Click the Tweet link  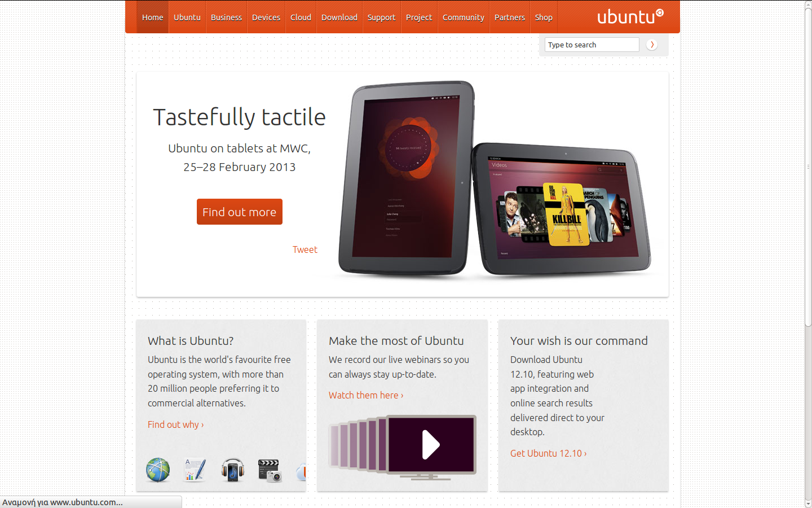click(x=305, y=249)
